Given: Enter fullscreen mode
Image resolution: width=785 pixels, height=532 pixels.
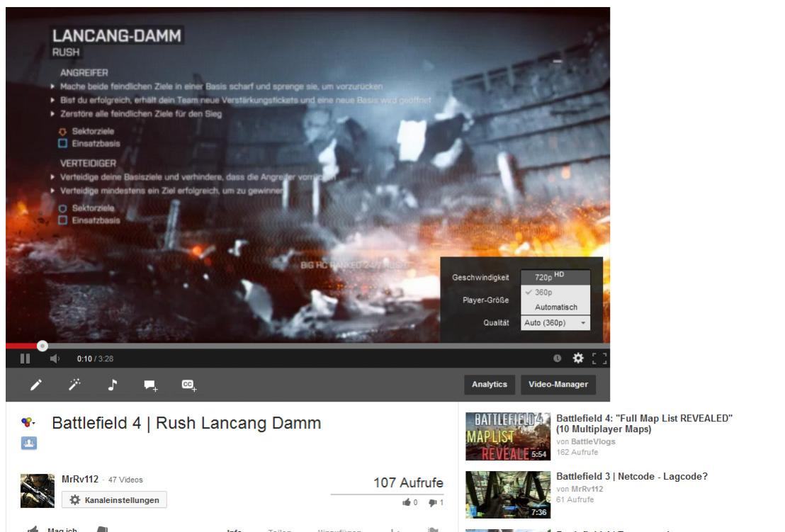Looking at the screenshot, I should (x=599, y=358).
